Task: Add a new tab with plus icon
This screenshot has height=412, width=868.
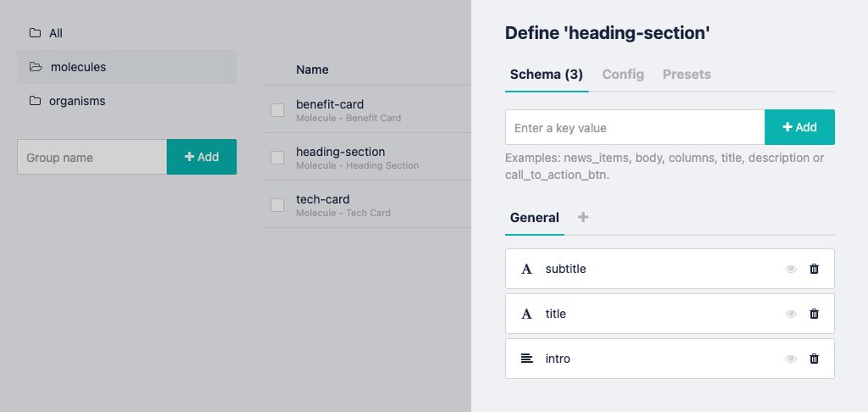Action: point(582,217)
